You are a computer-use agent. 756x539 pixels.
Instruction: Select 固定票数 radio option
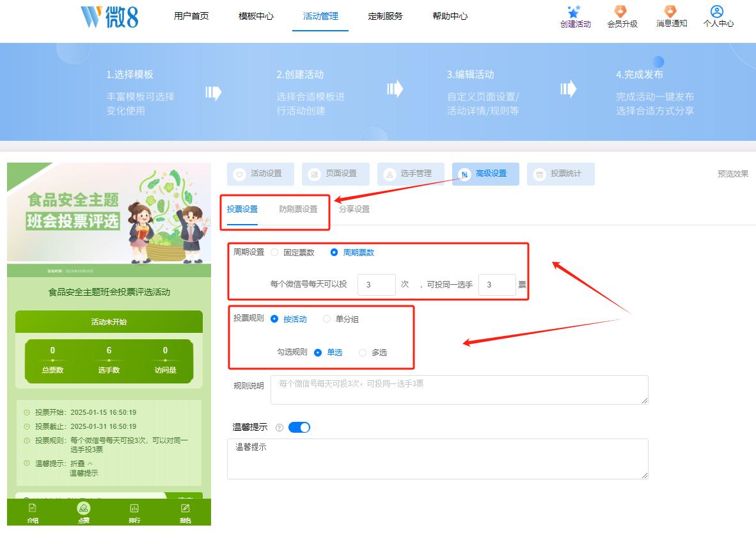[274, 252]
